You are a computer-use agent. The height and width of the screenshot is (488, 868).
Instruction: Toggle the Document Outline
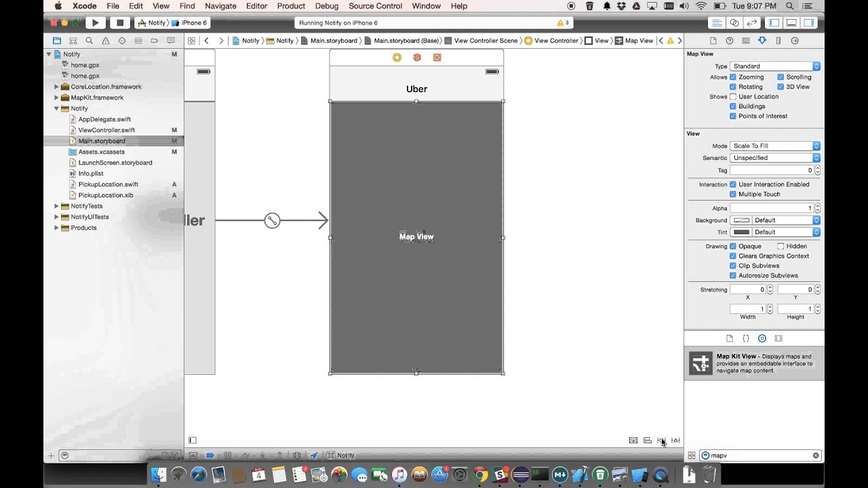[x=193, y=441]
